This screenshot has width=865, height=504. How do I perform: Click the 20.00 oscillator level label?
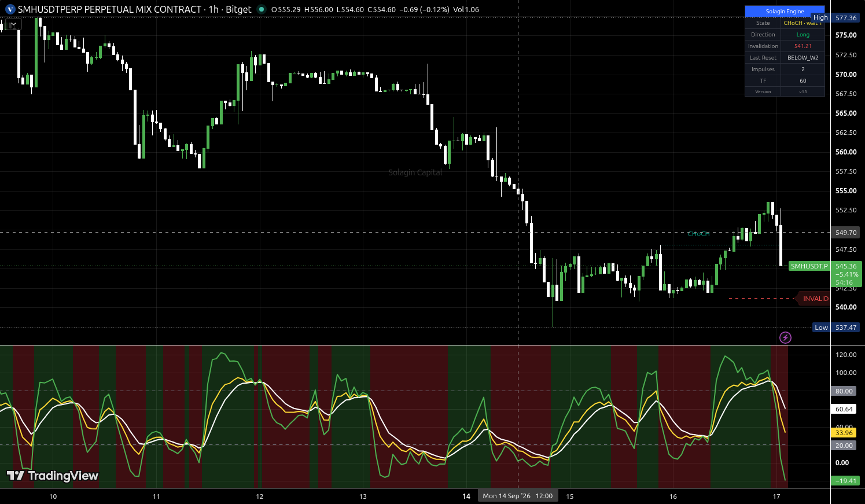844,446
